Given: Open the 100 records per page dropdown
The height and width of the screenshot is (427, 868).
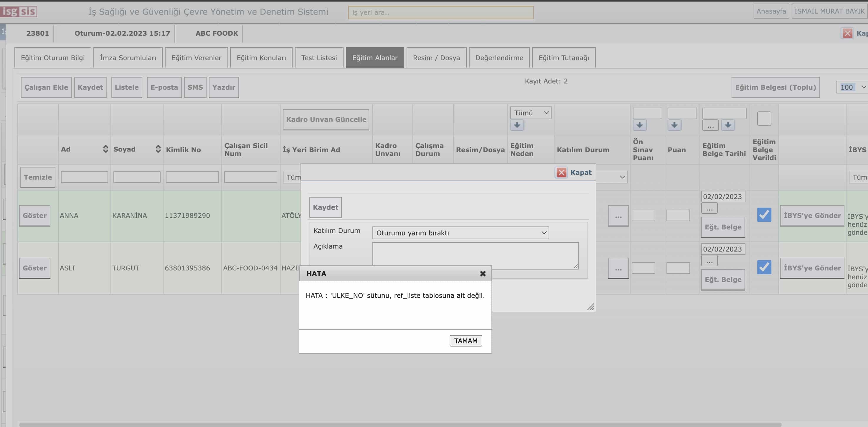Looking at the screenshot, I should tap(852, 87).
